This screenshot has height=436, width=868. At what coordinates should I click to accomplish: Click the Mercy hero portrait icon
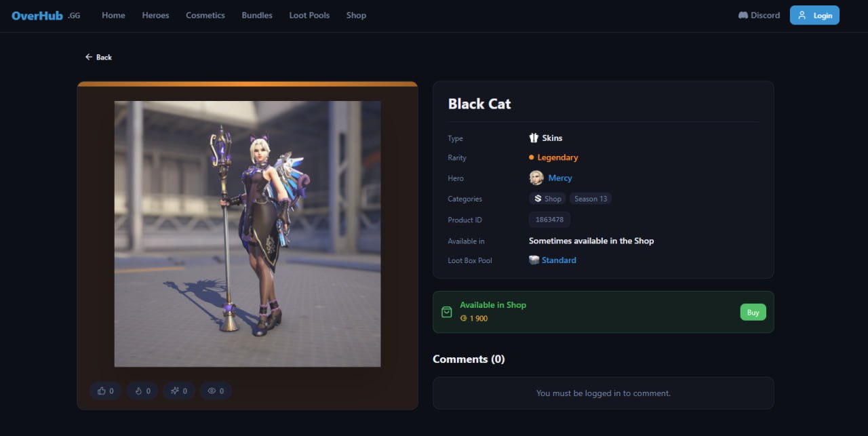[x=536, y=178]
